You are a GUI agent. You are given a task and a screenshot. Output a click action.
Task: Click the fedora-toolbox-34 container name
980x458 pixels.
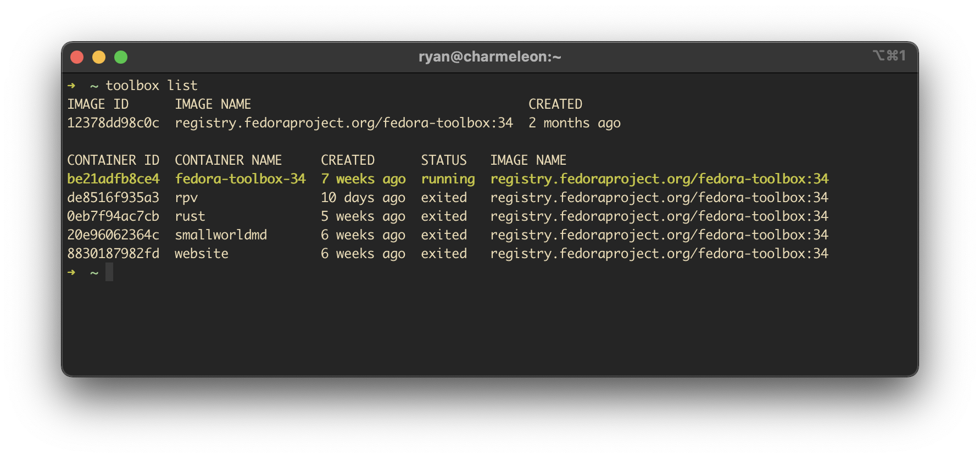coord(240,179)
